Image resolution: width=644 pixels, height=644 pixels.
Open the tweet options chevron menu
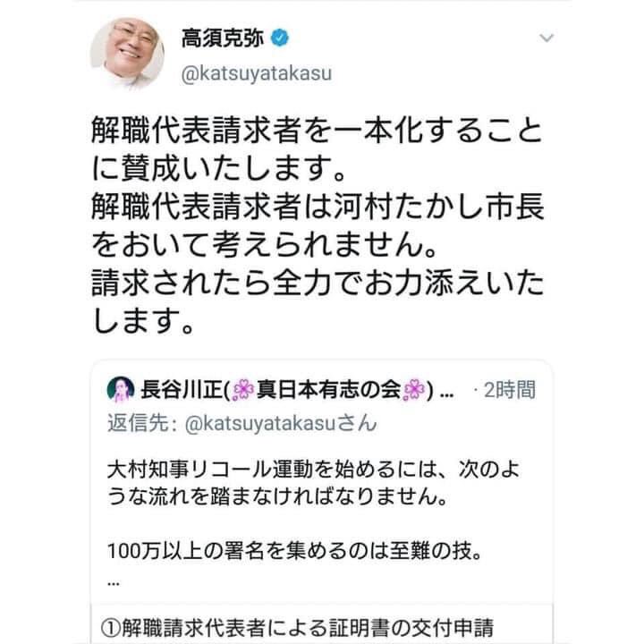pos(547,38)
